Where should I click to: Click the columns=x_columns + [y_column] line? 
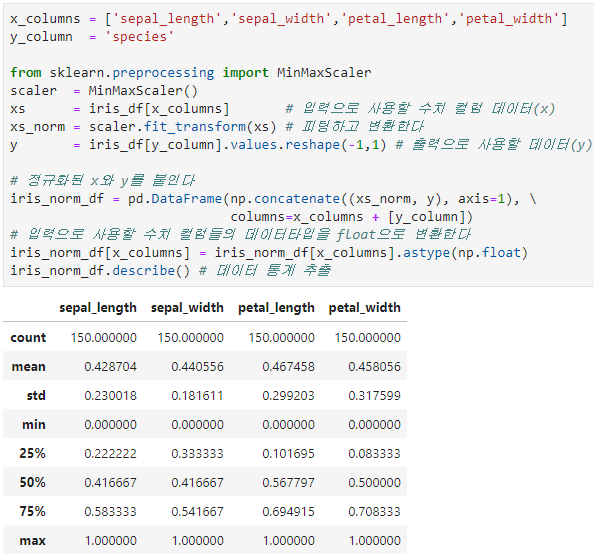pos(352,217)
